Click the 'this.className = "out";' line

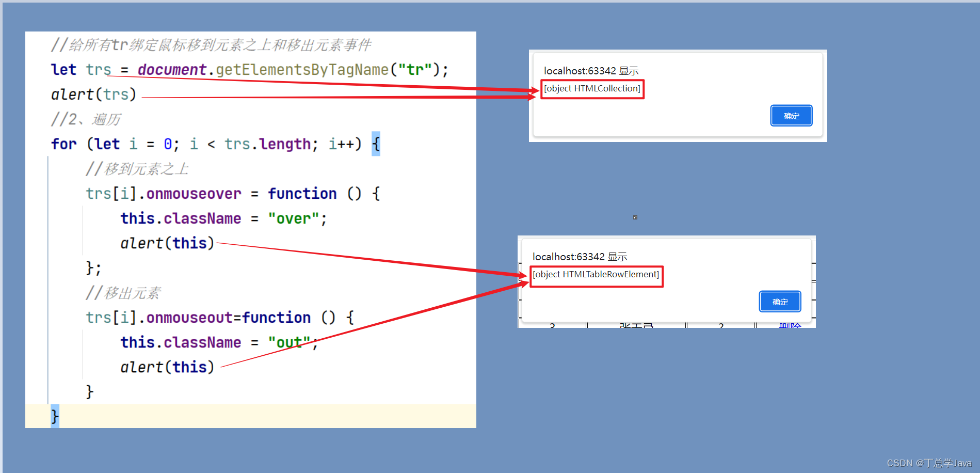pyautogui.click(x=219, y=342)
